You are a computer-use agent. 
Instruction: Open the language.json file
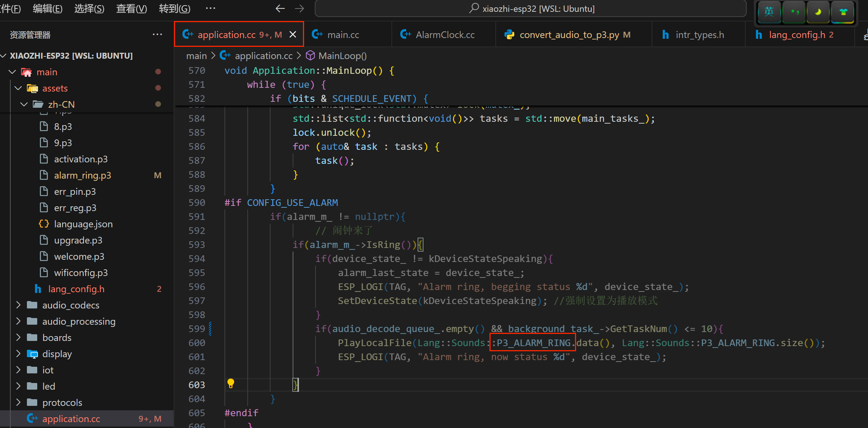point(83,224)
